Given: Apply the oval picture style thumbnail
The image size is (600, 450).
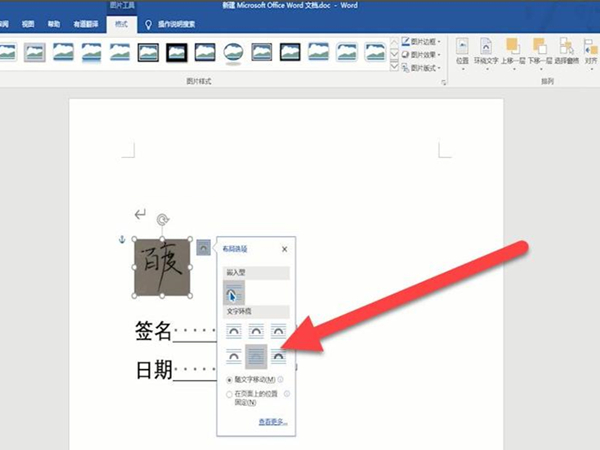Looking at the screenshot, I should [233, 51].
